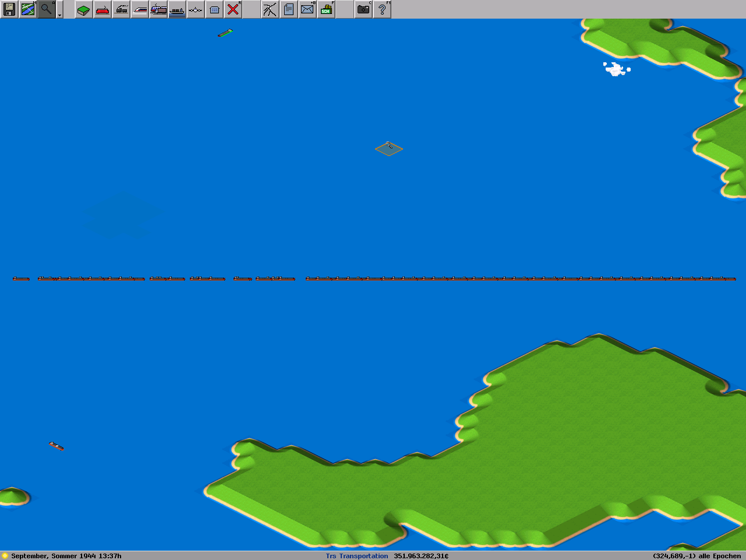Open the line management window
746x560 pixels.
(x=270, y=9)
